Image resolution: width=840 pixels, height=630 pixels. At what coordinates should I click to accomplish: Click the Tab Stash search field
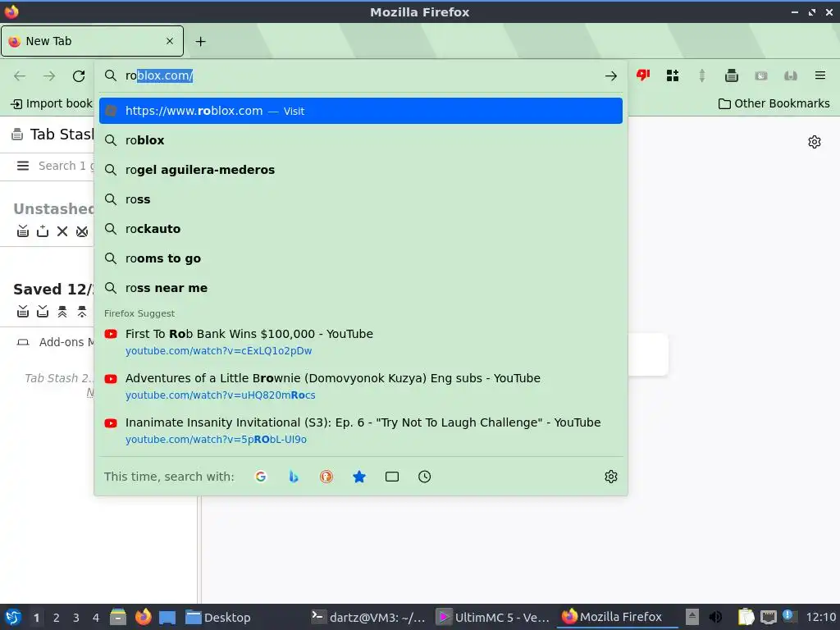(66, 166)
